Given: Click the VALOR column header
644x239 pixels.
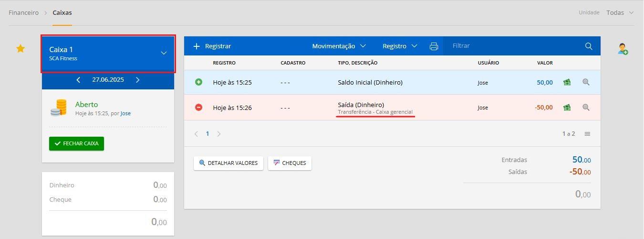Looking at the screenshot, I should pyautogui.click(x=545, y=63).
